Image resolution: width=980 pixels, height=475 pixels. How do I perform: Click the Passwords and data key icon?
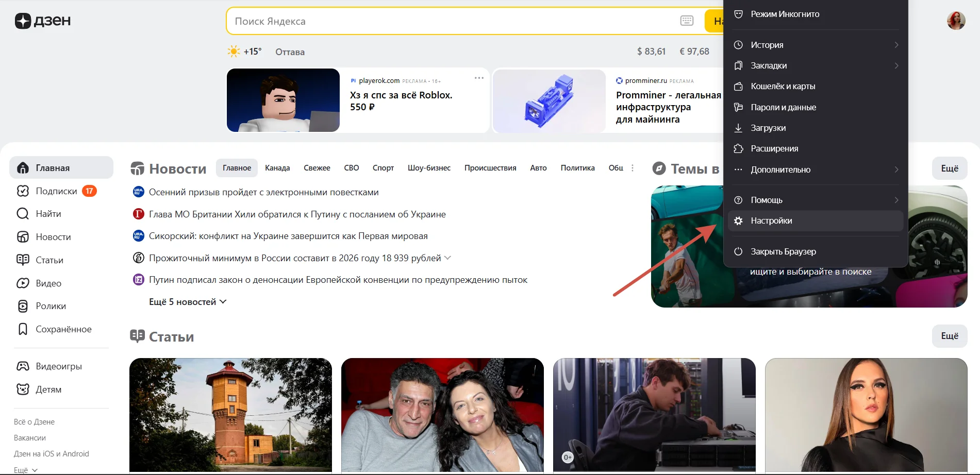(738, 107)
